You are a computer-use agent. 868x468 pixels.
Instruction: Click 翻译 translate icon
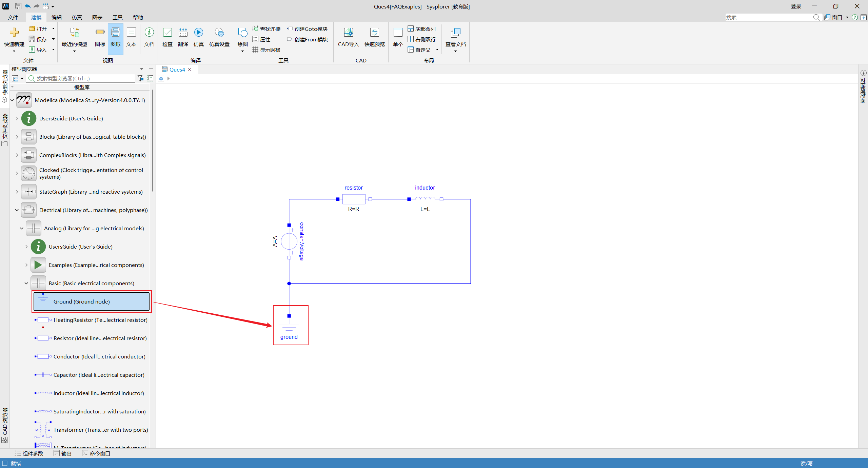coord(183,33)
